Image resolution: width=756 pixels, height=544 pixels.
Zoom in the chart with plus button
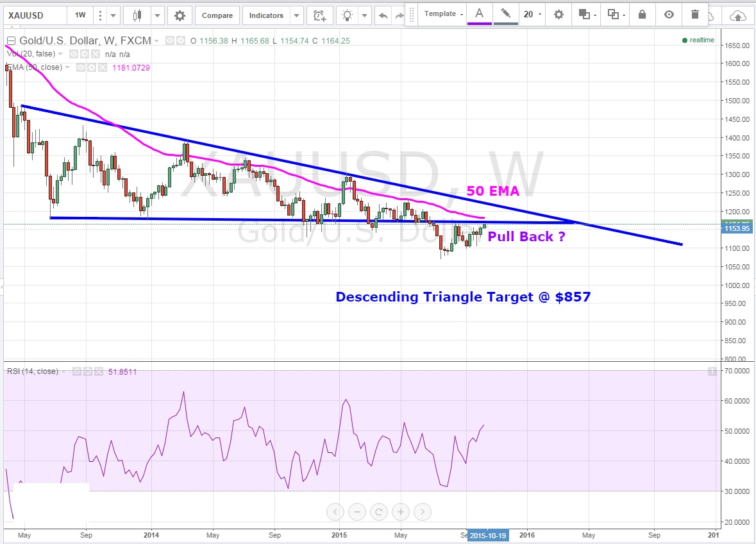point(400,511)
